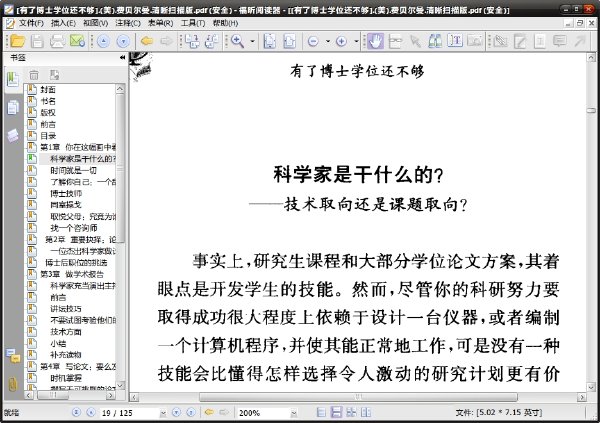The height and width of the screenshot is (423, 600).
Task: Select bookmark 找一个咨询师
Action: click(73, 228)
